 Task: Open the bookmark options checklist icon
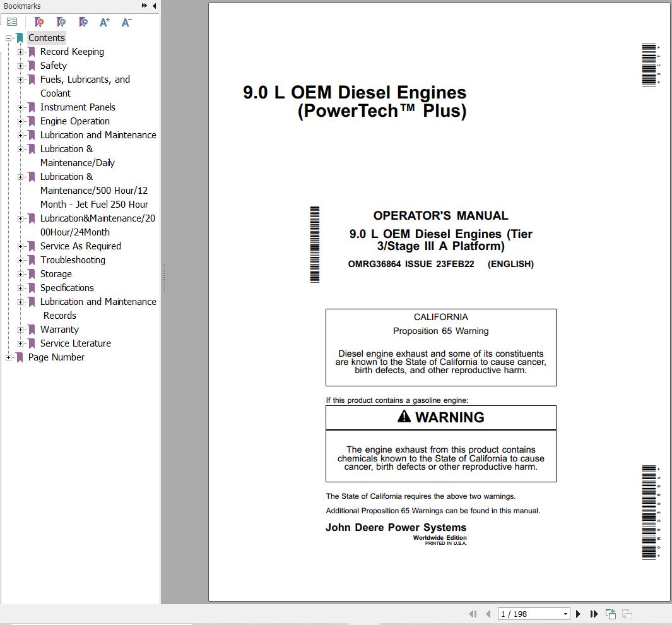coord(12,22)
